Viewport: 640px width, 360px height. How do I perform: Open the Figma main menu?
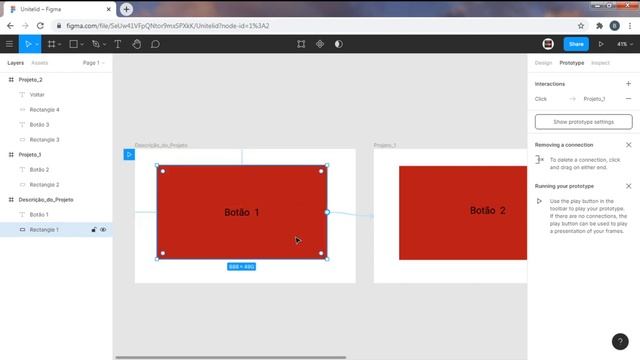(9, 44)
